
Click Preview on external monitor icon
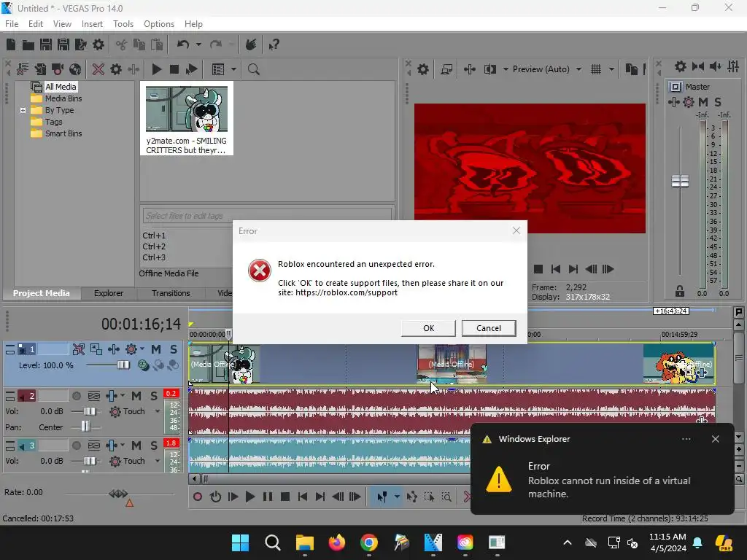point(446,69)
